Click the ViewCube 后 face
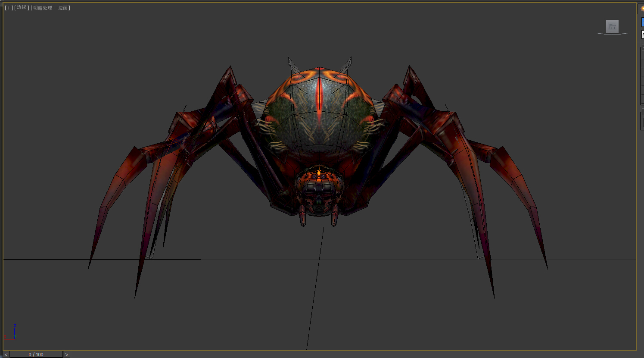The width and height of the screenshot is (644, 358). click(612, 26)
